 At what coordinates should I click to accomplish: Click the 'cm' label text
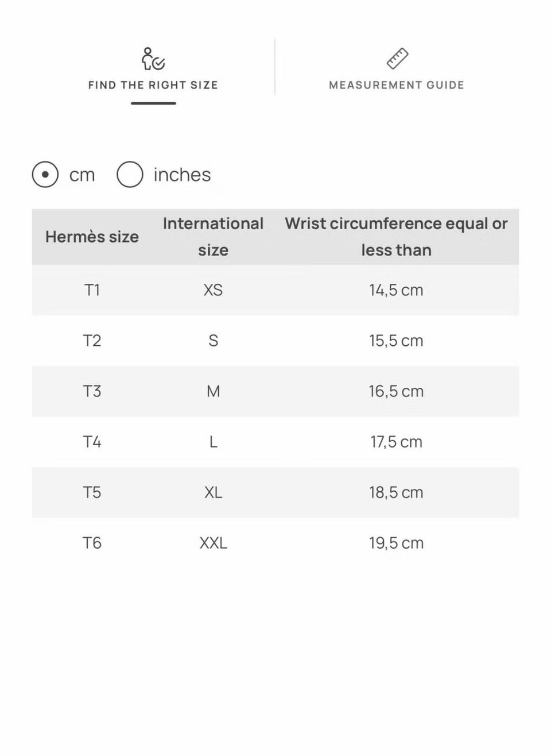point(82,175)
